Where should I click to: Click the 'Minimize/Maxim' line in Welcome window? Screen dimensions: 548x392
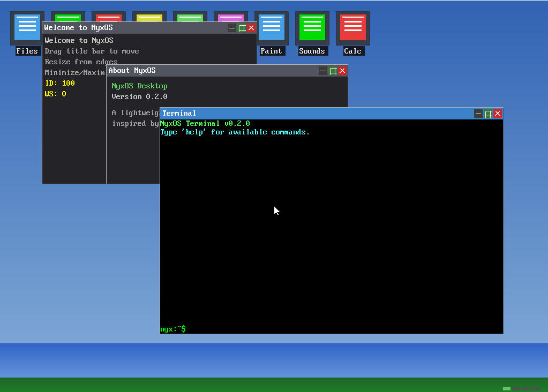(75, 73)
